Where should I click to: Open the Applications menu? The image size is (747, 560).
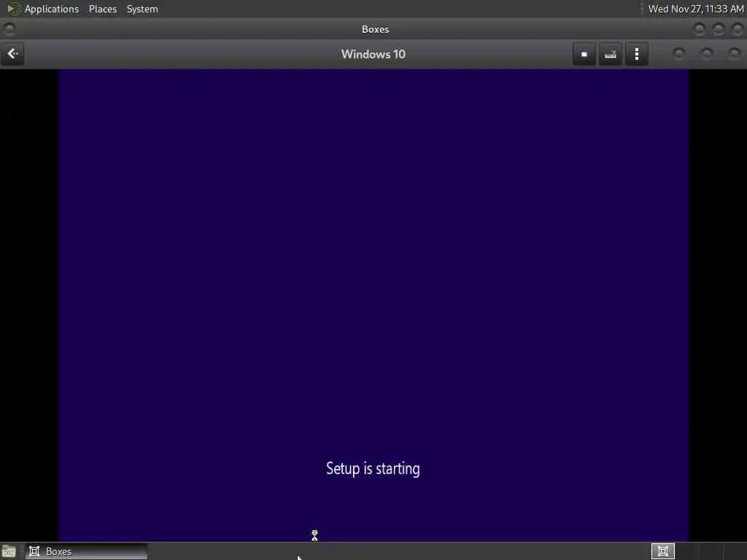(x=52, y=9)
